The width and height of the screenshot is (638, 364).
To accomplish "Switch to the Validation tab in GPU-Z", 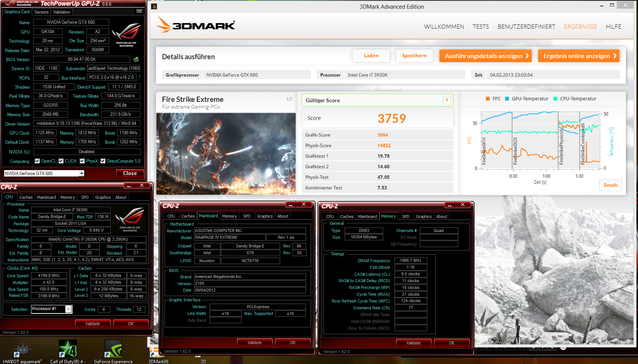I will [62, 12].
